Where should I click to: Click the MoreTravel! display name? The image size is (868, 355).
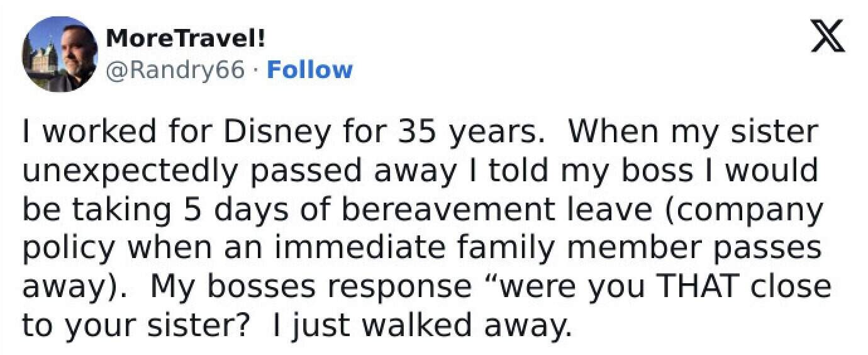[x=186, y=38]
